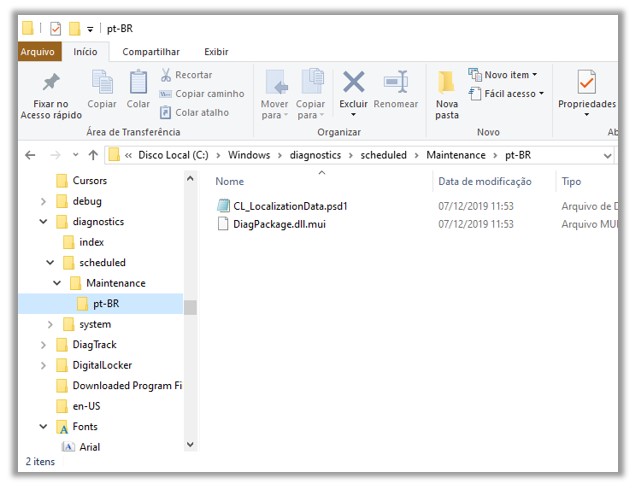Click the back navigation arrow
This screenshot has height=489, width=634.
(x=30, y=155)
